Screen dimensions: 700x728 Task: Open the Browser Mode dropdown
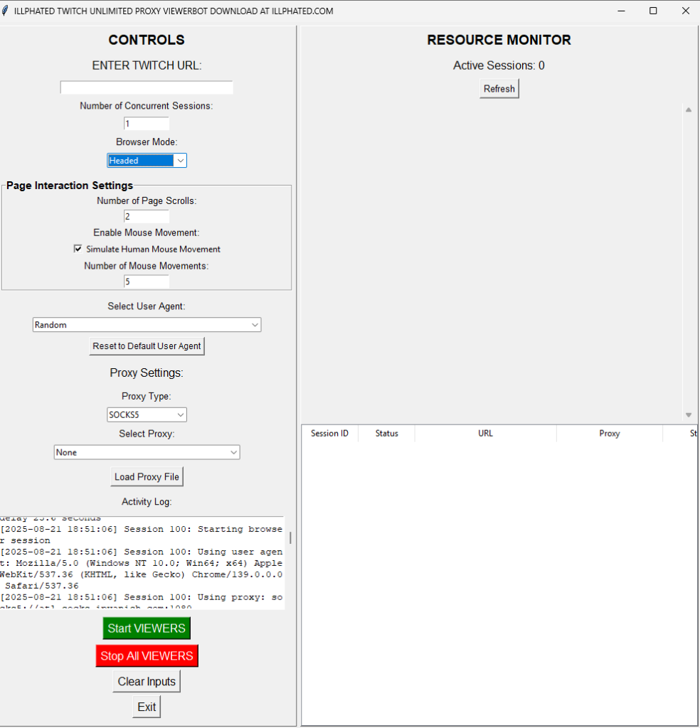tap(147, 161)
